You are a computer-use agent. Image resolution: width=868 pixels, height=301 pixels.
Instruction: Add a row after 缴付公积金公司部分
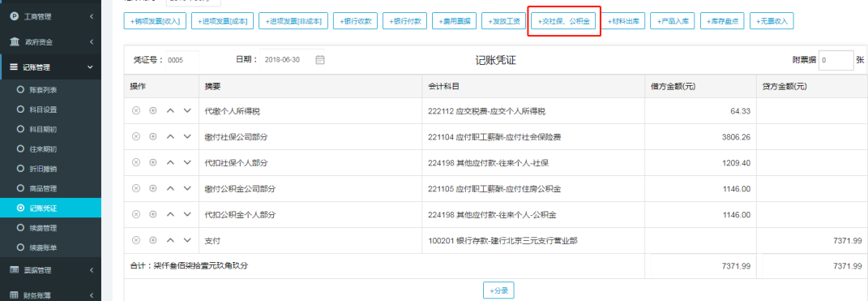pos(153,188)
